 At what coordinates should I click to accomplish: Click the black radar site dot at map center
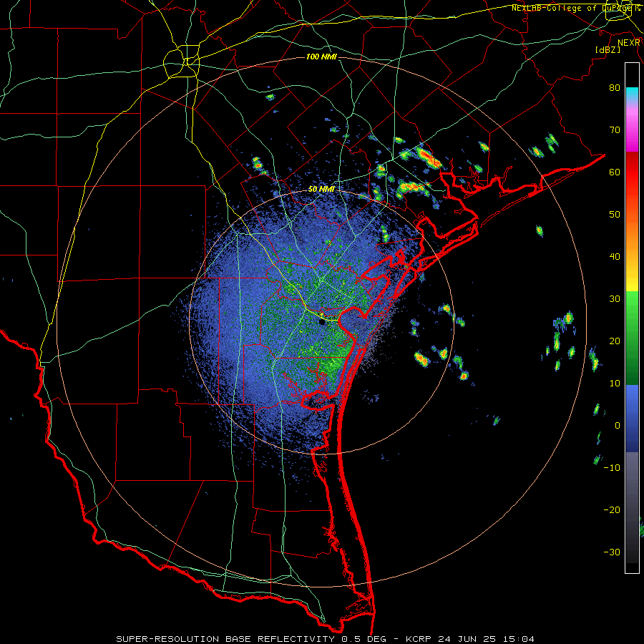pyautogui.click(x=323, y=322)
